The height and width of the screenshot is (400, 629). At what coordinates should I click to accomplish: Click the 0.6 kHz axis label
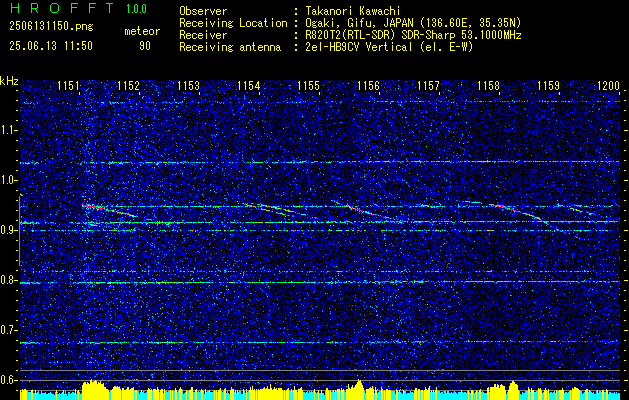tap(9, 380)
